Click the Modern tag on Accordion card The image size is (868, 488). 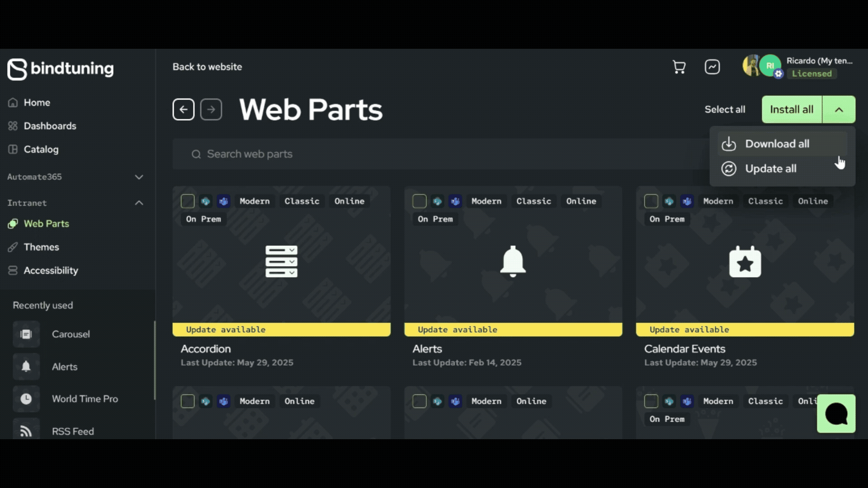255,201
